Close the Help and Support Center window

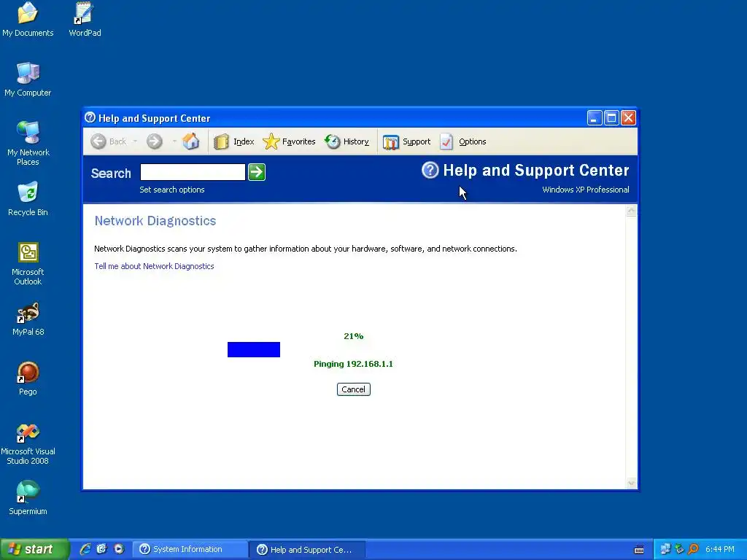coord(628,118)
